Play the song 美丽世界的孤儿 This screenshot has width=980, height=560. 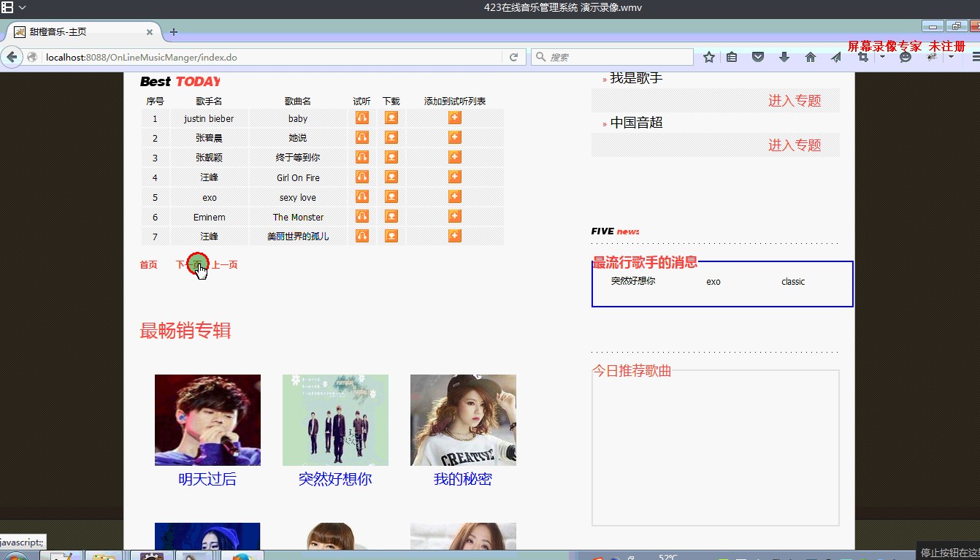click(361, 236)
